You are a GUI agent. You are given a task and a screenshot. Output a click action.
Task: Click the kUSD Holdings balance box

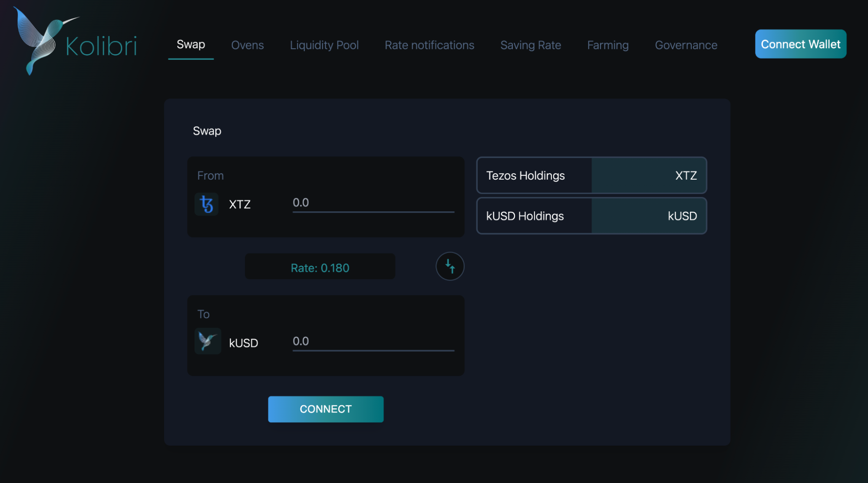591,216
